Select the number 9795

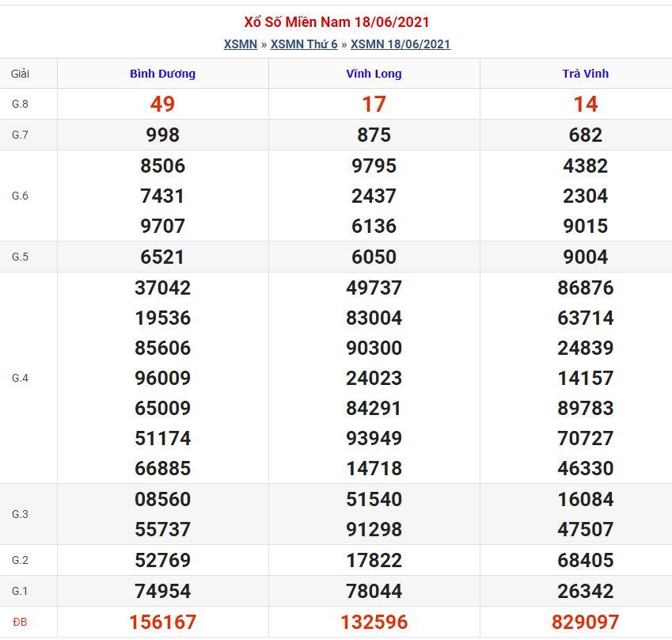click(374, 166)
